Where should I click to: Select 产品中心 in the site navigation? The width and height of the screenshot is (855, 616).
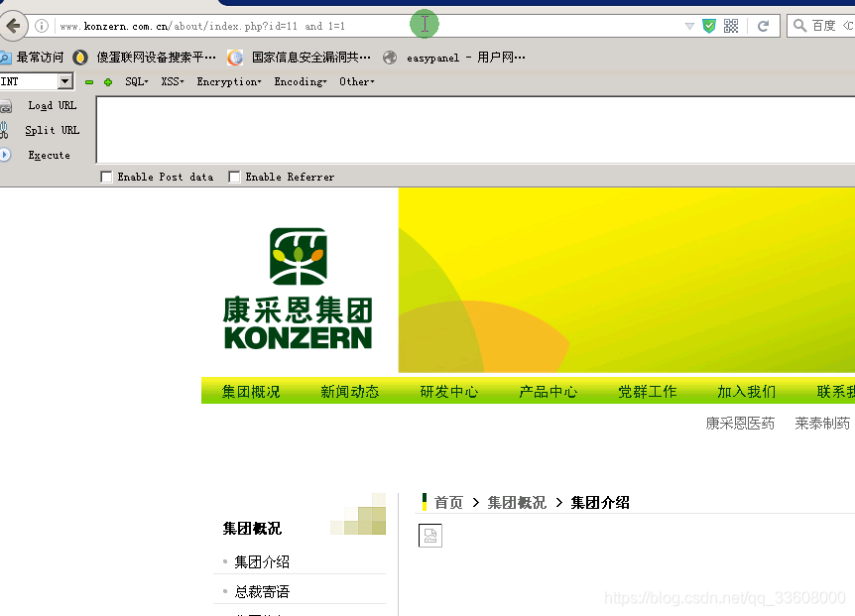[548, 391]
